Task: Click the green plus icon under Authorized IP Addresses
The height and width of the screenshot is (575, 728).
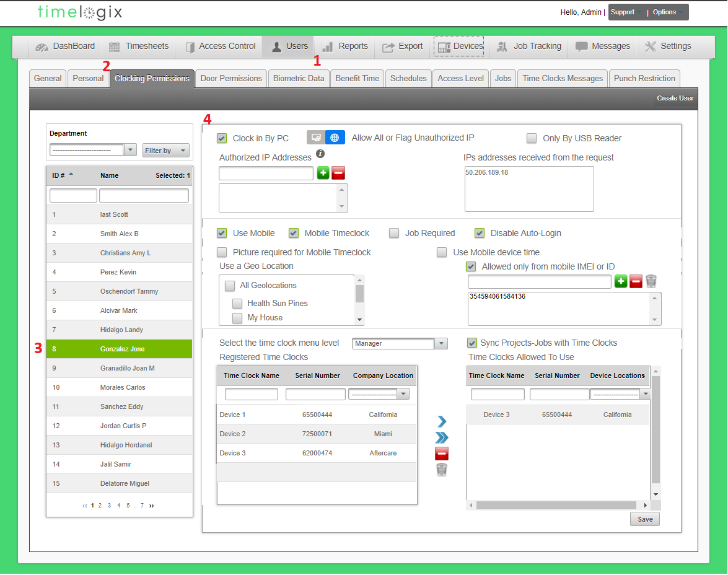Action: pyautogui.click(x=323, y=173)
